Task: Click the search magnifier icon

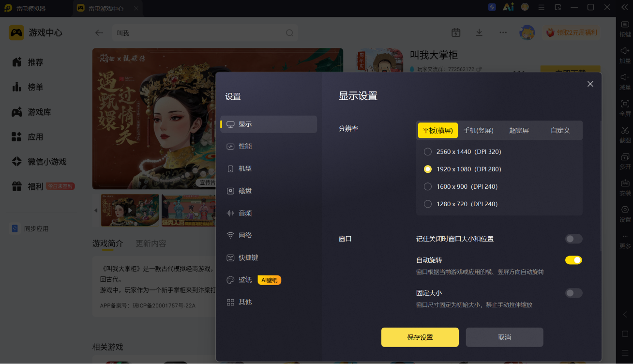Action: click(x=289, y=33)
